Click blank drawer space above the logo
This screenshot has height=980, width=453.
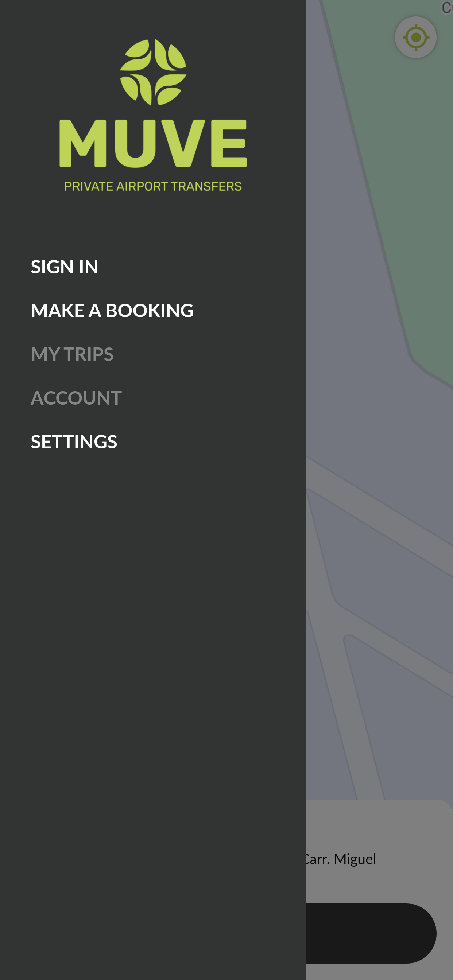pos(153,17)
